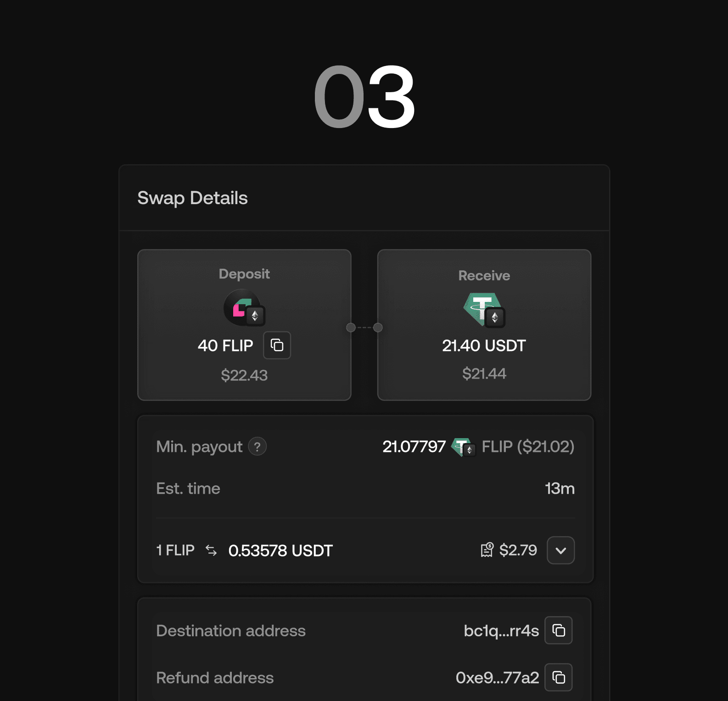This screenshot has height=701, width=728.
Task: Select the Deposit card
Action: click(244, 325)
